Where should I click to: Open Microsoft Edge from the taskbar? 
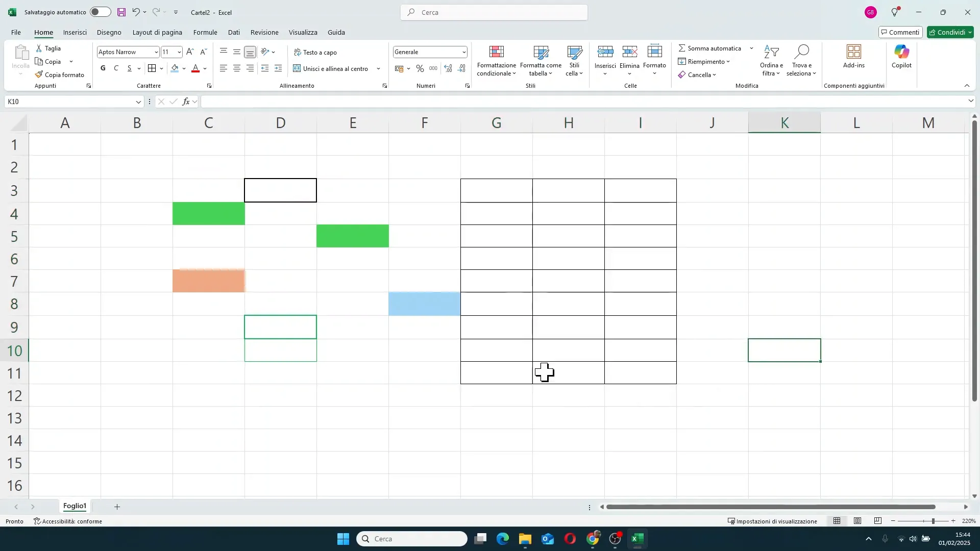tap(503, 539)
